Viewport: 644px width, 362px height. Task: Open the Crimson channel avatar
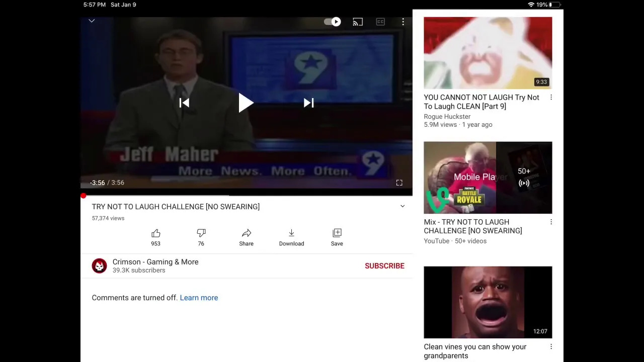99,266
